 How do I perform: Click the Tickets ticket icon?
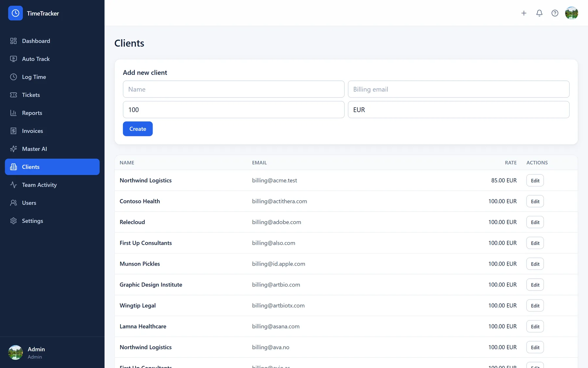pyautogui.click(x=13, y=95)
